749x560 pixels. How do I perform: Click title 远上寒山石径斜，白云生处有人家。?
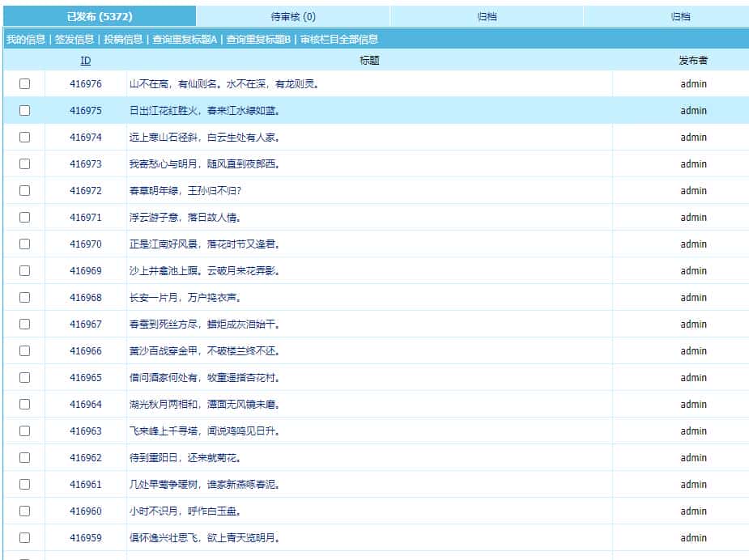pos(204,138)
